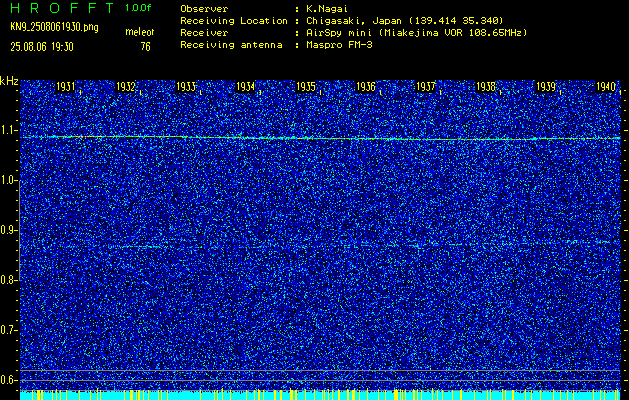
Task: Click the 1932 time marker
Action: tap(126, 86)
